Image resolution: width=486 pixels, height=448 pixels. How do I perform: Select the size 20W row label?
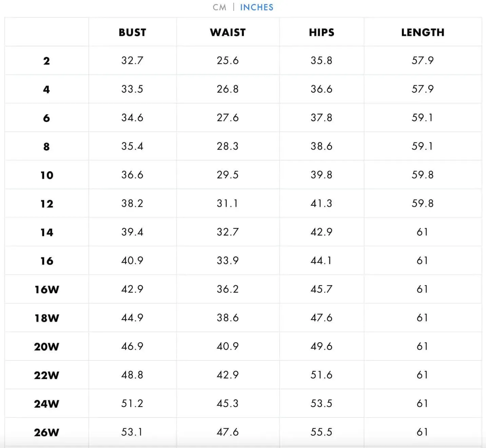tap(46, 347)
